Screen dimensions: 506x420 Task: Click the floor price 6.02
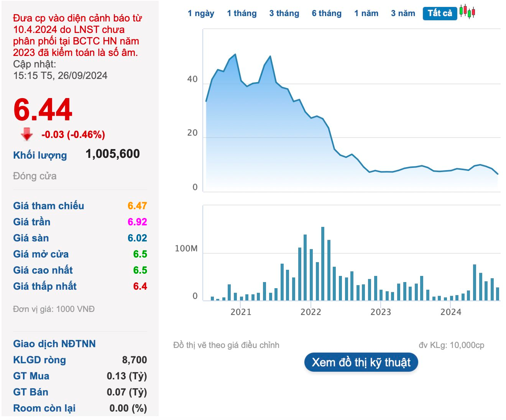(x=137, y=238)
